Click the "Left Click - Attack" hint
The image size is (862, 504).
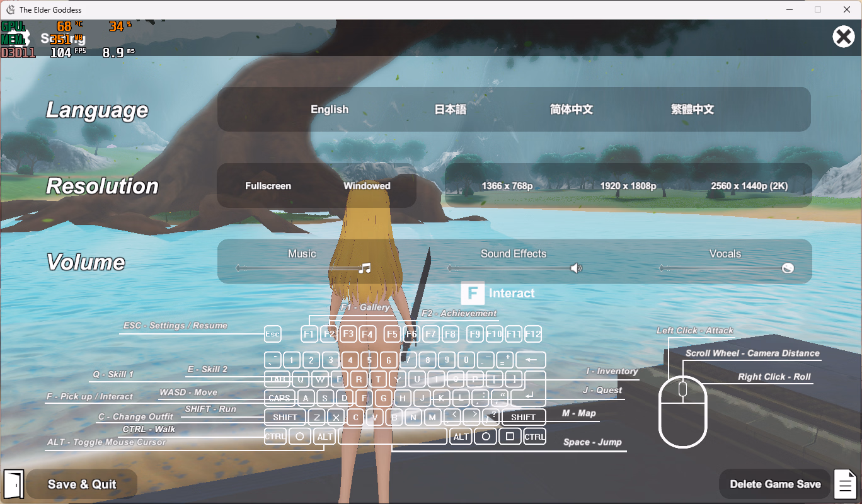(695, 330)
